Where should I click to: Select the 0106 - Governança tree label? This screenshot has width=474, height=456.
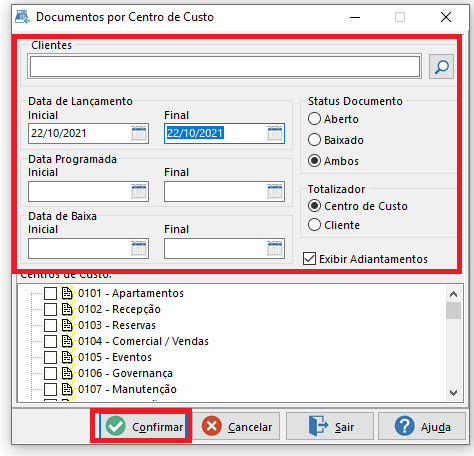coord(125,373)
